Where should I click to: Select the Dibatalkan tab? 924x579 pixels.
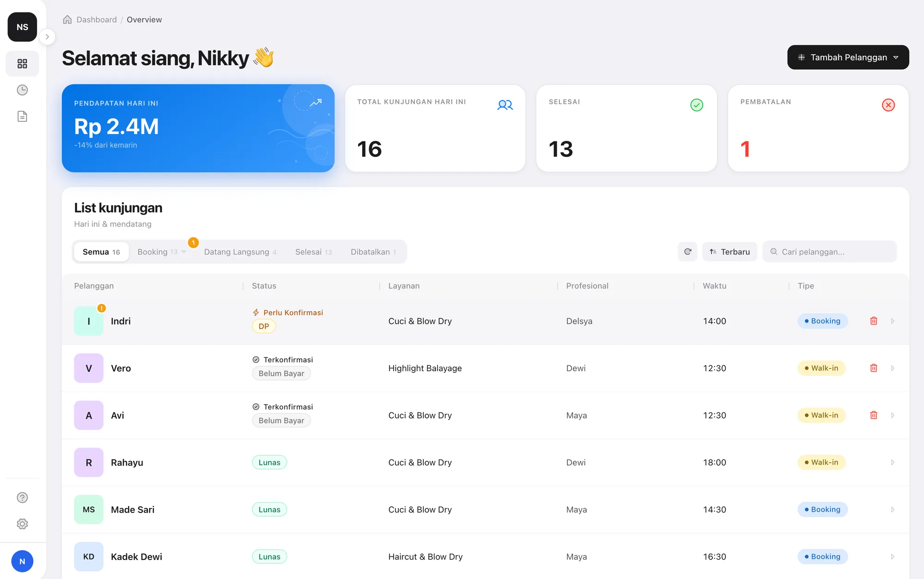tap(373, 252)
